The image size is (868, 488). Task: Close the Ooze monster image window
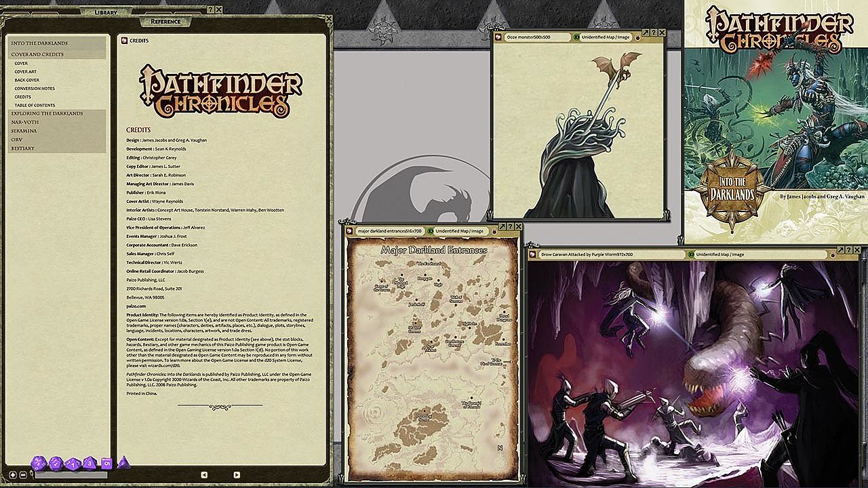tap(662, 32)
